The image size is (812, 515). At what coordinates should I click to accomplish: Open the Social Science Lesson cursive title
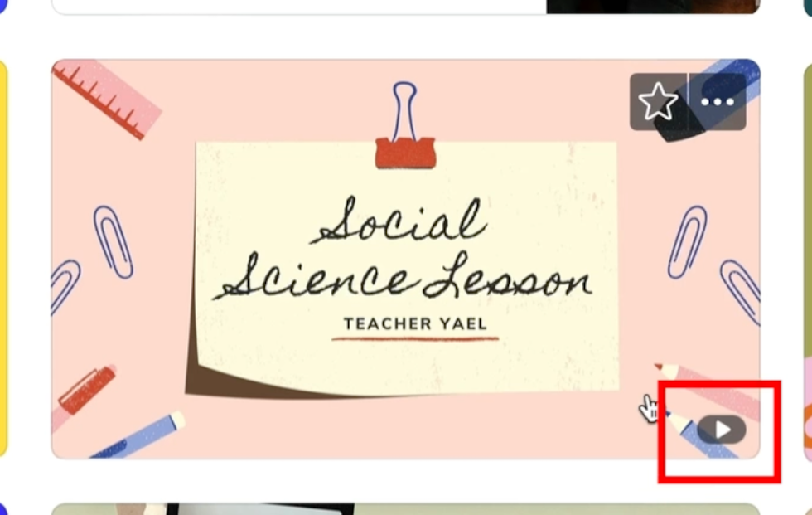(404, 248)
